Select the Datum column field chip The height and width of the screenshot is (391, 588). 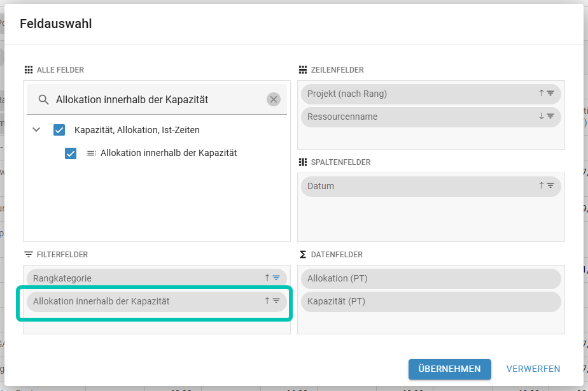[x=431, y=186]
